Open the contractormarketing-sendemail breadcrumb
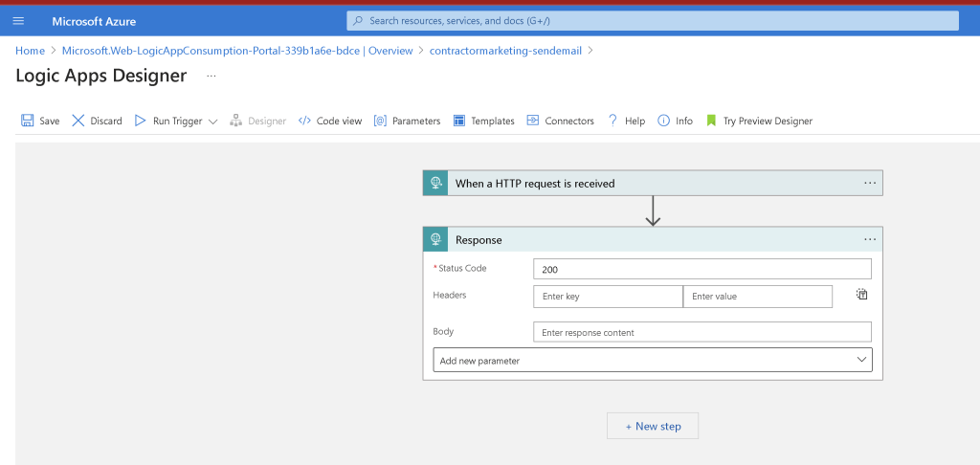Viewport: 980px width, 465px height. click(x=505, y=51)
